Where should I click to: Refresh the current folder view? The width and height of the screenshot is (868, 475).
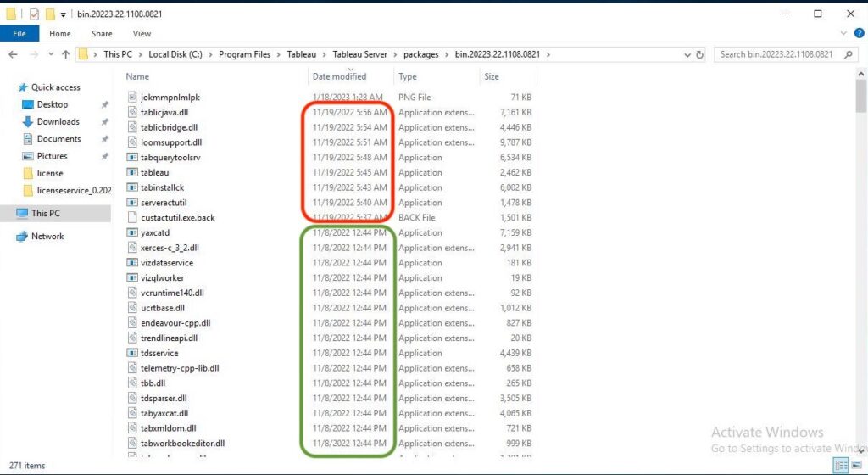699,54
